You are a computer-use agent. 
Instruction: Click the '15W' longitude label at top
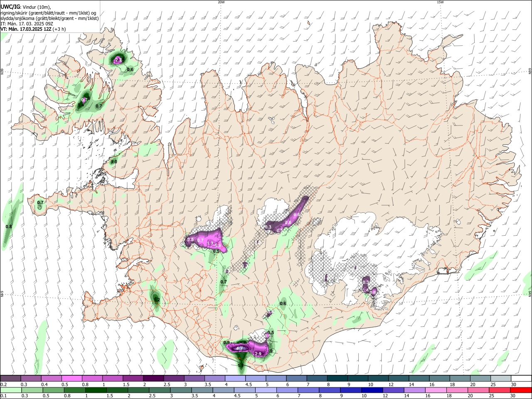point(440,2)
